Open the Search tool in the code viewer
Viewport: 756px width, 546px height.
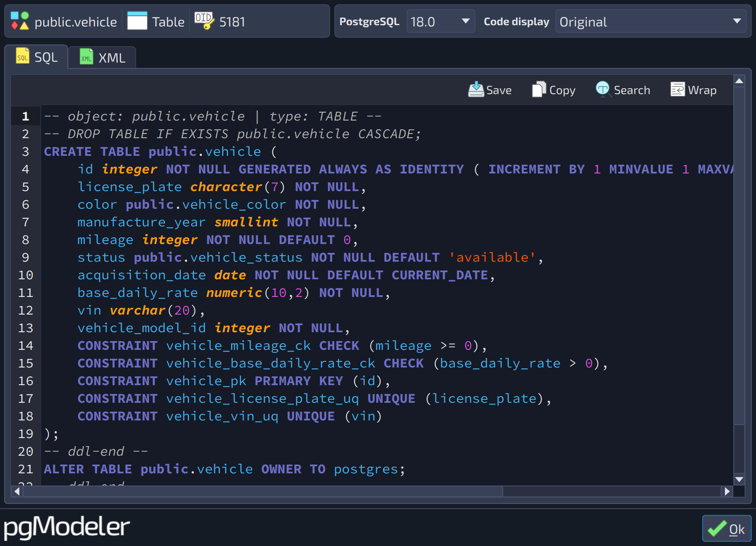623,90
